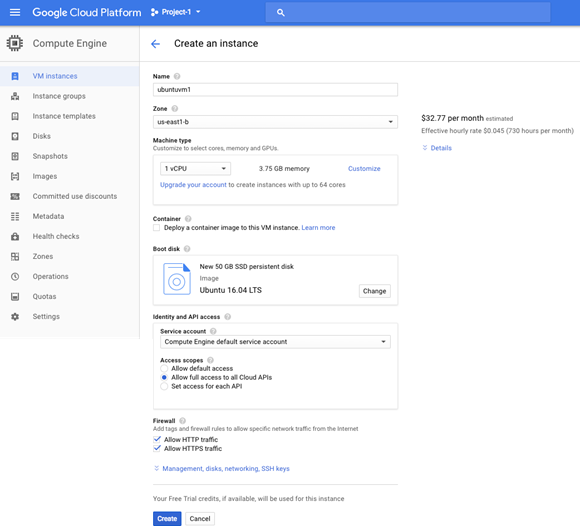
Task: Select Allow default access radio button
Action: pos(164,368)
